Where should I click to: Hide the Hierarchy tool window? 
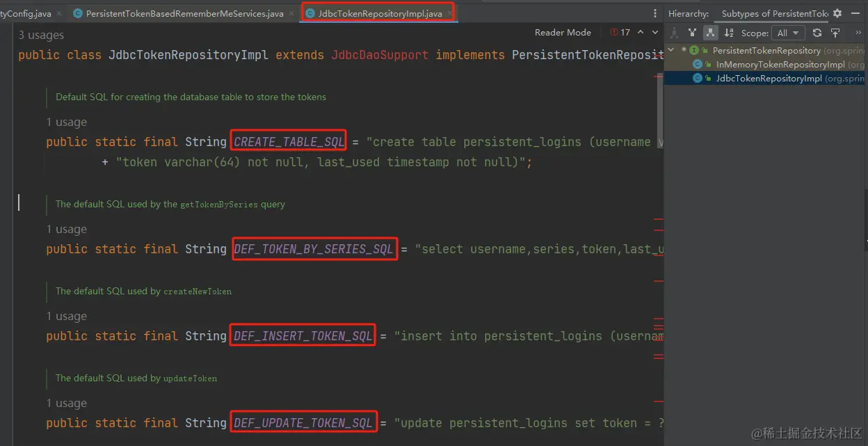(855, 13)
